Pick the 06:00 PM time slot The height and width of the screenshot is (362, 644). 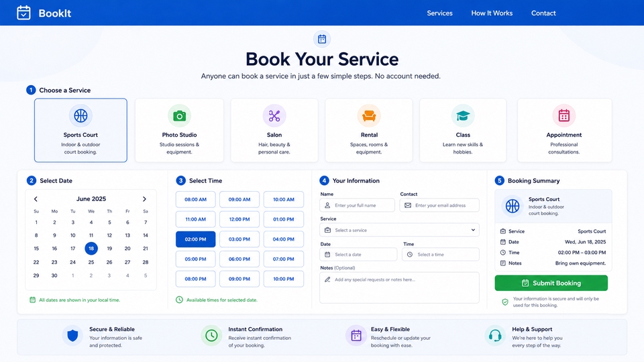239,259
